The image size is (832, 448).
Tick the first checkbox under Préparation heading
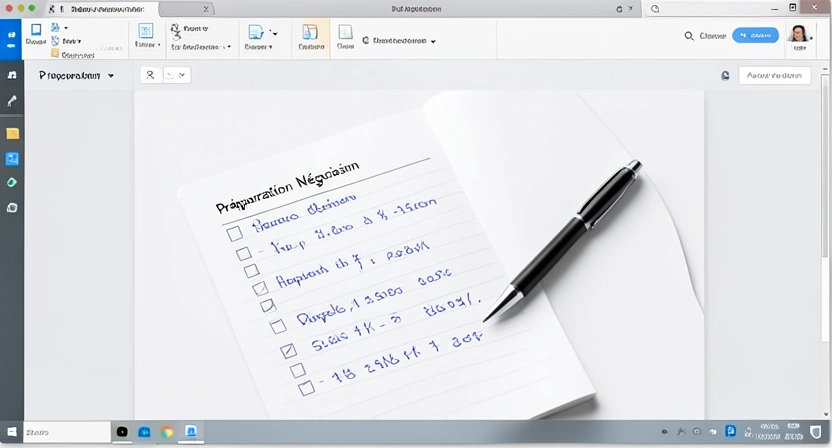(235, 233)
